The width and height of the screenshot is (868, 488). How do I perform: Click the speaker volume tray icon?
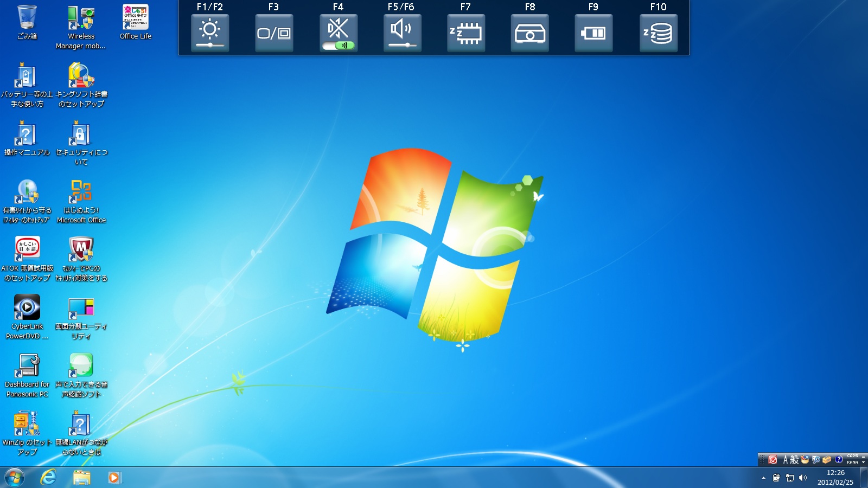[803, 478]
